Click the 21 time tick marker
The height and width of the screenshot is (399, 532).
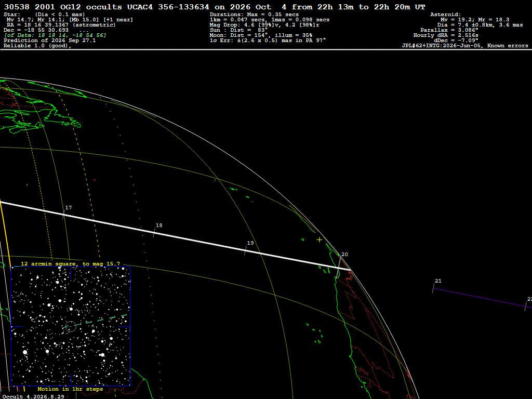coord(433,288)
